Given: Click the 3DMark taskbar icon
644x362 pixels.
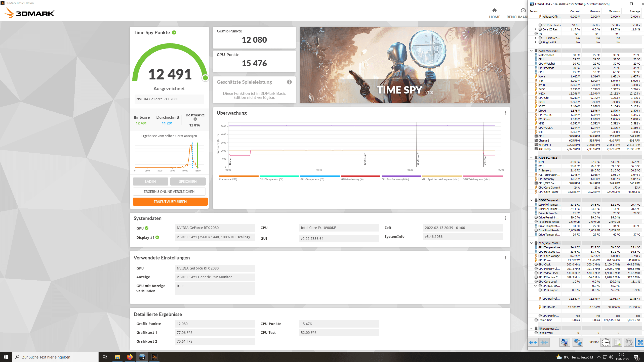Looking at the screenshot, I should (154, 357).
